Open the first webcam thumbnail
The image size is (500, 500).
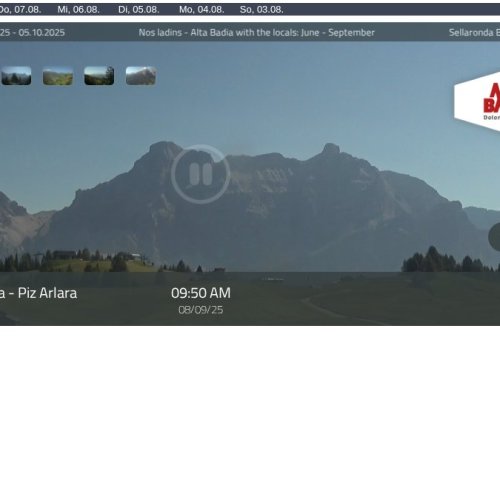coord(16,76)
